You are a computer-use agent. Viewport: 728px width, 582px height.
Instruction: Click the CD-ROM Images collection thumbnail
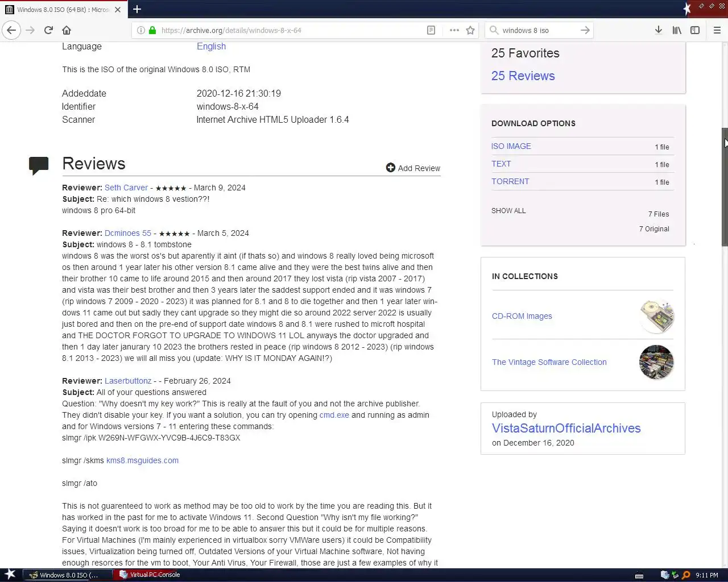click(x=656, y=316)
